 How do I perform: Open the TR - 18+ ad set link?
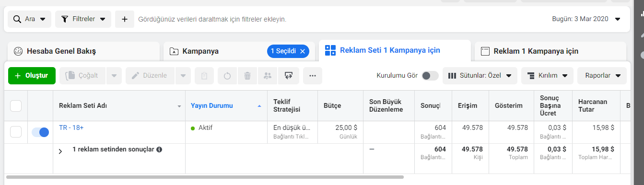click(x=71, y=127)
